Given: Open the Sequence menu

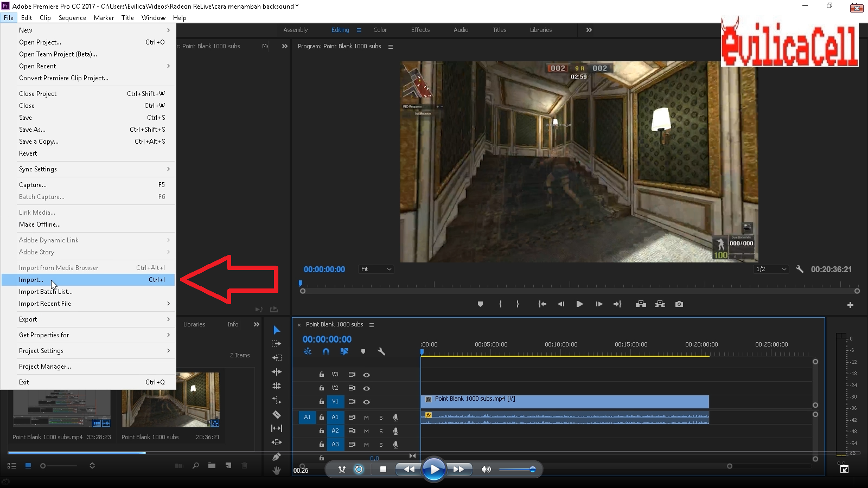Looking at the screenshot, I should [72, 18].
